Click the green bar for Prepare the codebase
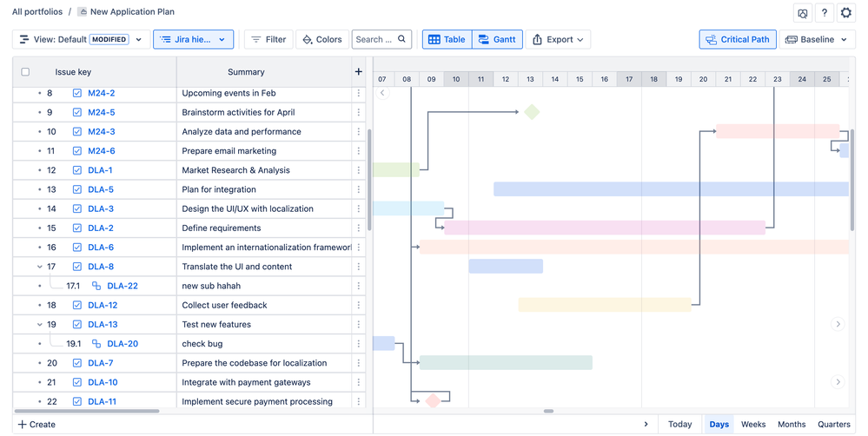868x436 pixels. pos(506,362)
